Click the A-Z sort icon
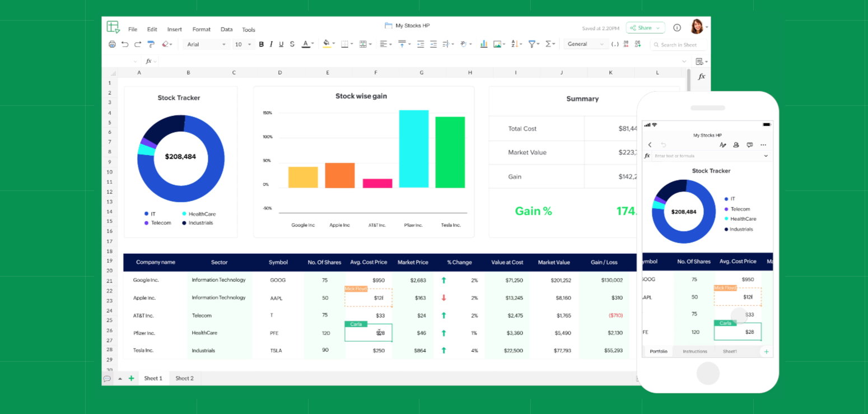 (515, 44)
